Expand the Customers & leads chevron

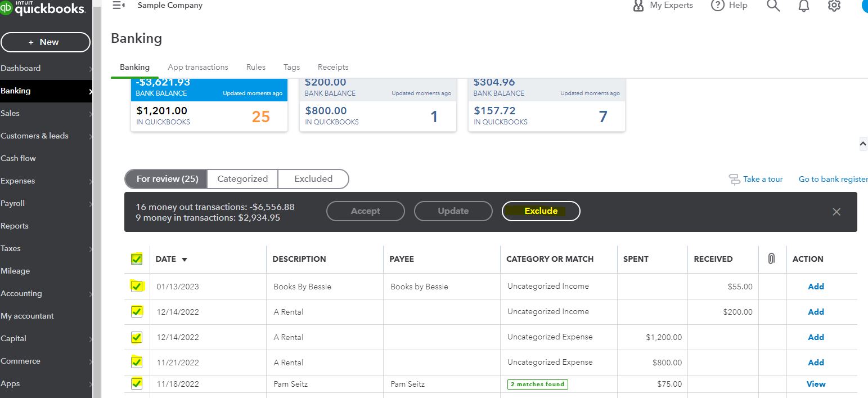coord(90,136)
